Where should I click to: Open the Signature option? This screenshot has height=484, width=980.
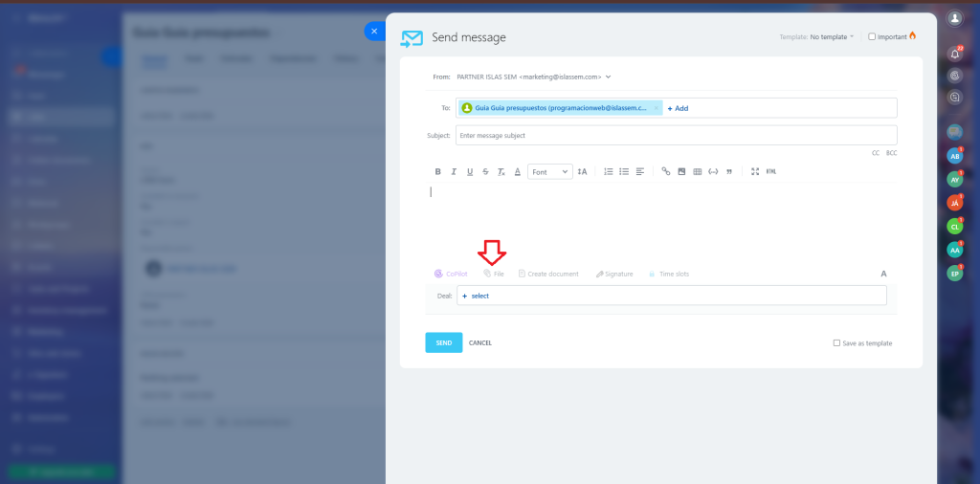click(x=613, y=274)
